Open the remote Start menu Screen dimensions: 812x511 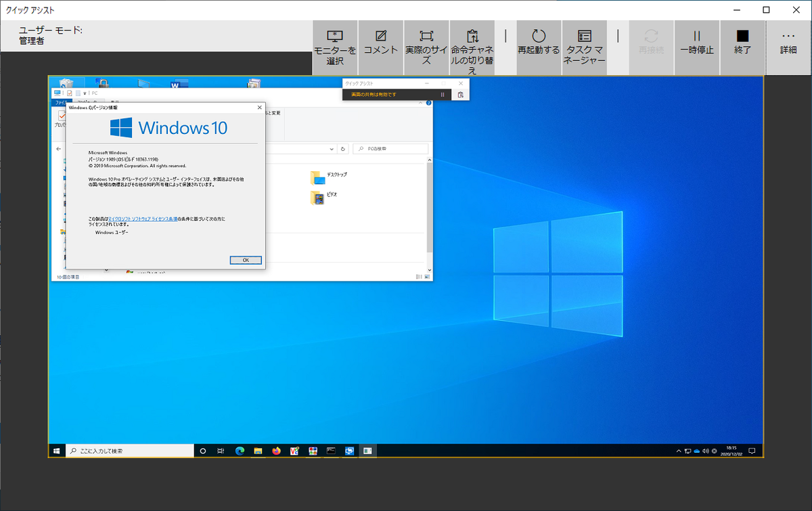tap(57, 450)
